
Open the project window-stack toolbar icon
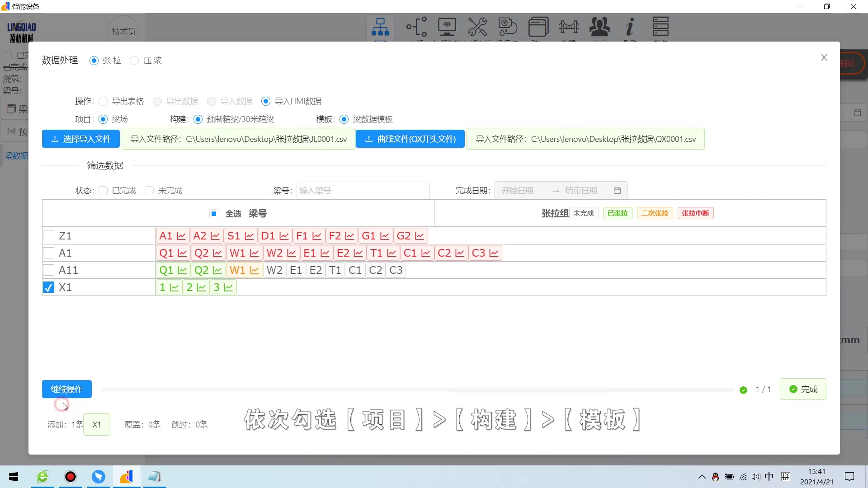(538, 27)
